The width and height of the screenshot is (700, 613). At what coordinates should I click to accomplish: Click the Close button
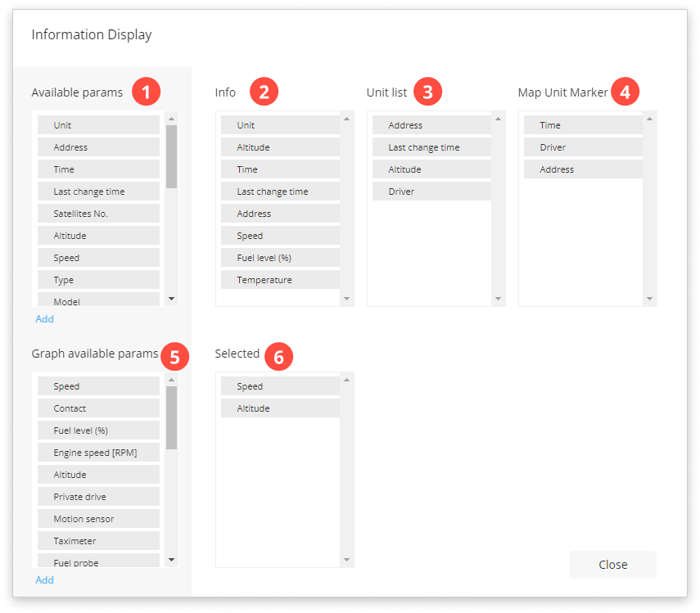[x=613, y=565]
